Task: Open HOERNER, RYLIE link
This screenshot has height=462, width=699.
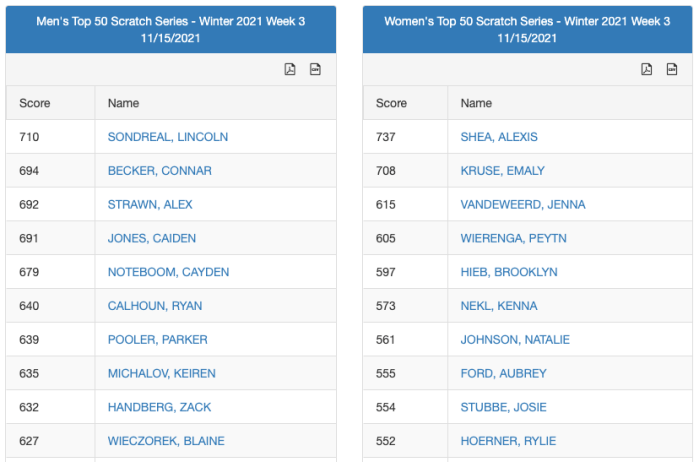Action: 508,441
